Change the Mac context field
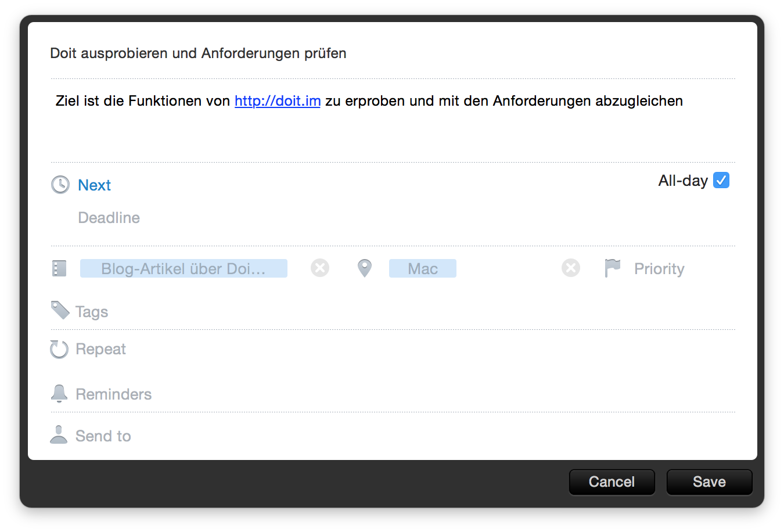784x532 pixels. (423, 268)
